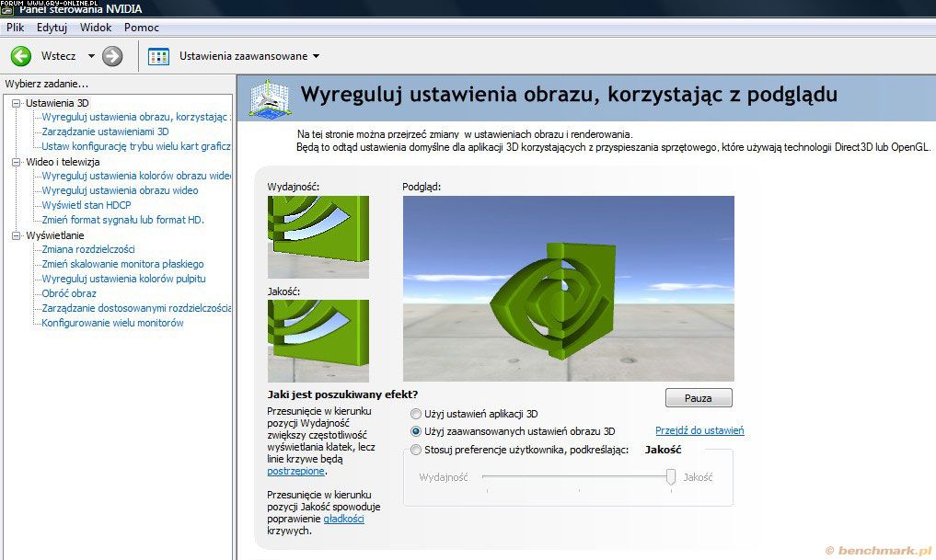This screenshot has width=936, height=560.
Task: Click the grey forward arrow icon
Action: tap(112, 56)
